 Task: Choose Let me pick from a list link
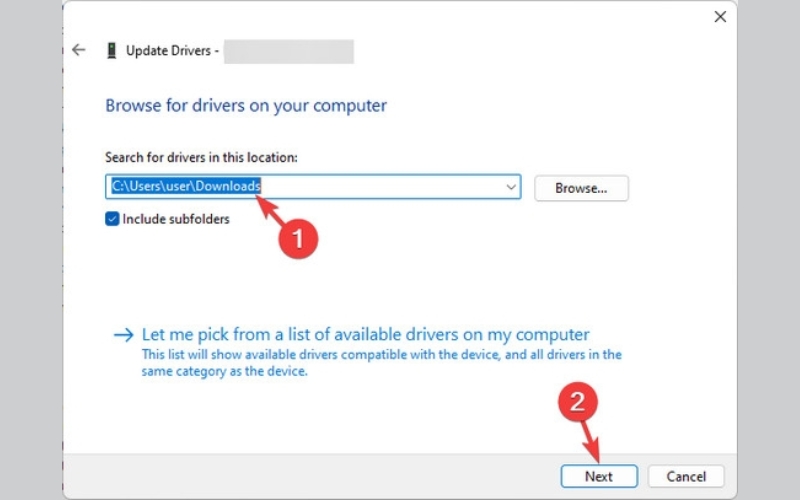click(365, 335)
